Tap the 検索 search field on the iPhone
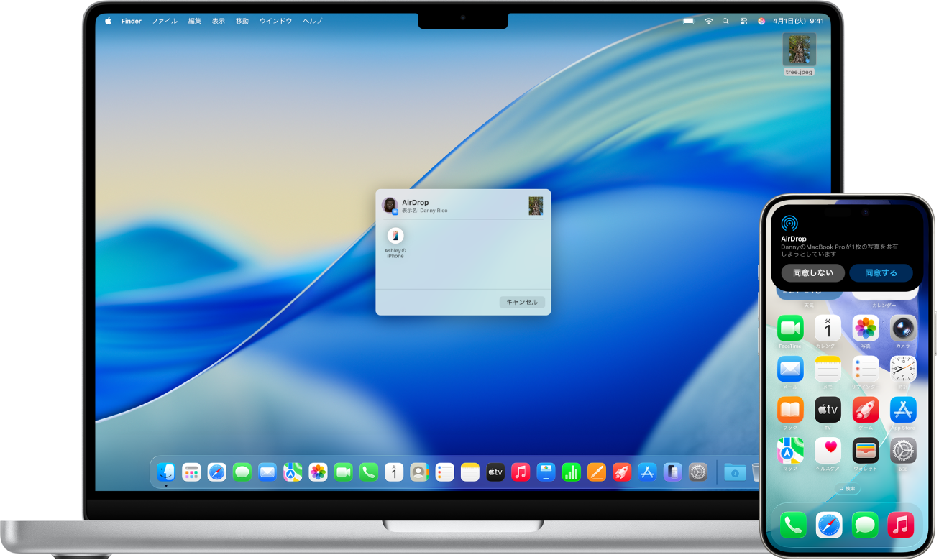The height and width of the screenshot is (560, 939). coord(846,489)
